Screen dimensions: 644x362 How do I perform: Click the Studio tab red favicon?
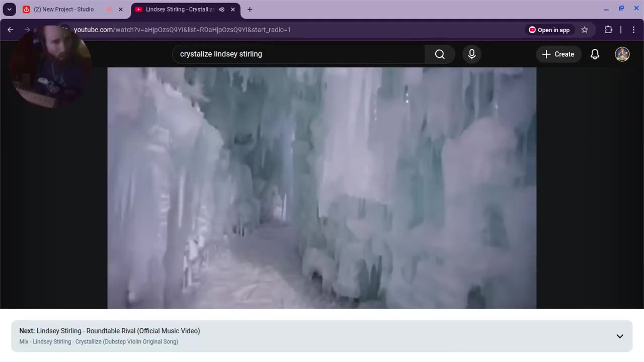tap(26, 9)
